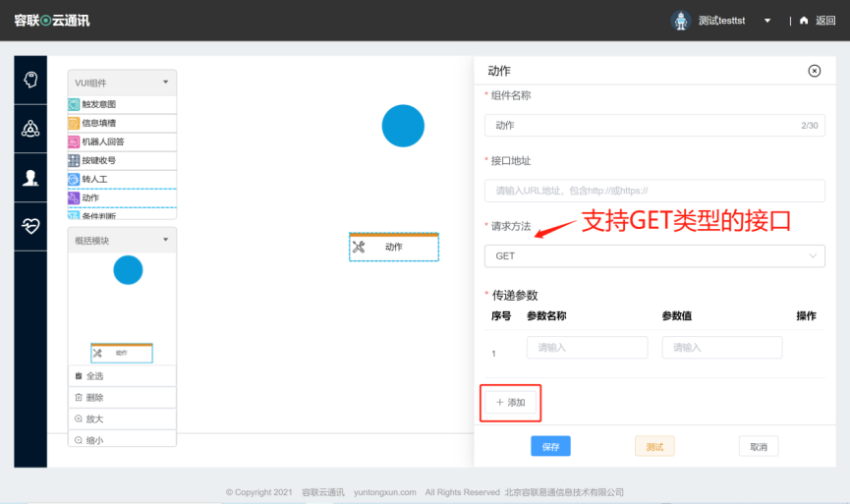Click the 全选 select-all icon
This screenshot has height=504, width=850.
coord(79,375)
